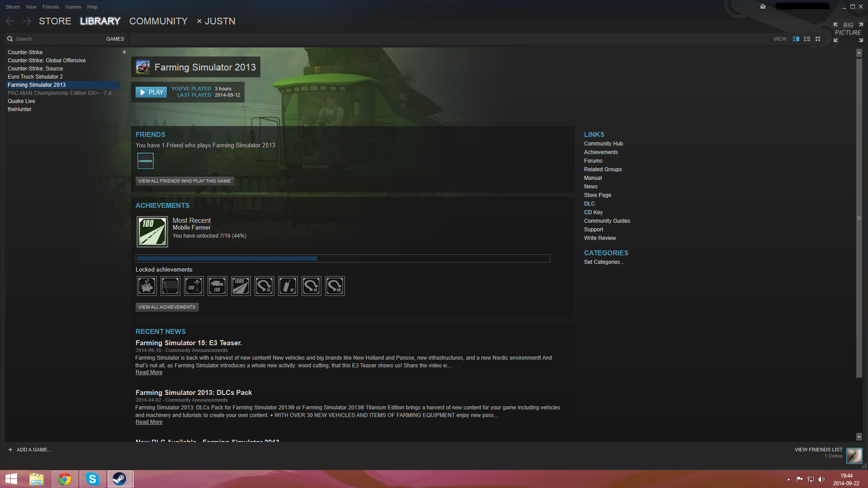Open Store Page link
Image resolution: width=868 pixels, height=488 pixels.
(x=597, y=195)
